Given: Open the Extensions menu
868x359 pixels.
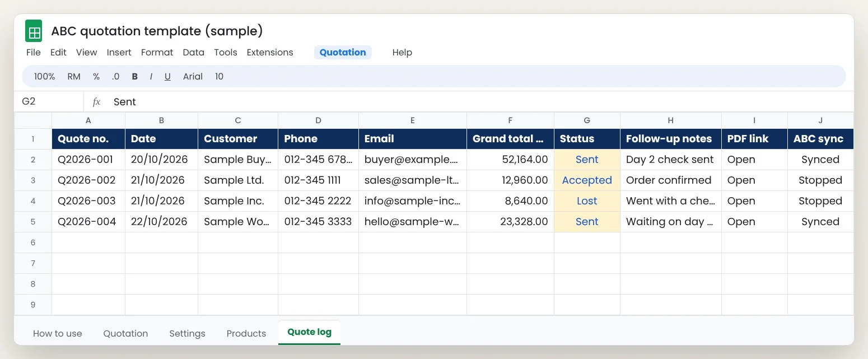Looking at the screenshot, I should (270, 52).
